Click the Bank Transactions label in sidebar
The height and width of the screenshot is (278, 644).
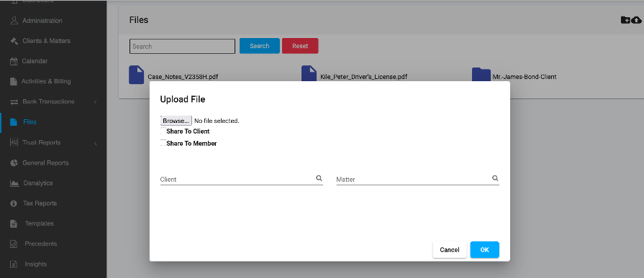click(48, 102)
